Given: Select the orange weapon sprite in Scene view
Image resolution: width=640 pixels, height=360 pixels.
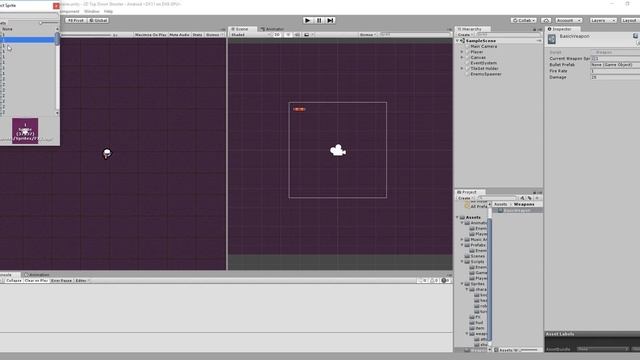Looking at the screenshot, I should [299, 109].
